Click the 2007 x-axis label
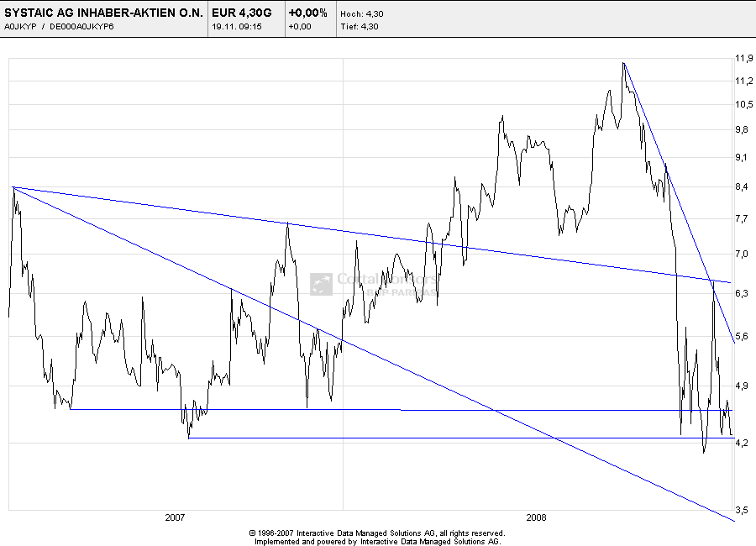Image resolution: width=756 pixels, height=546 pixels. coord(175,517)
